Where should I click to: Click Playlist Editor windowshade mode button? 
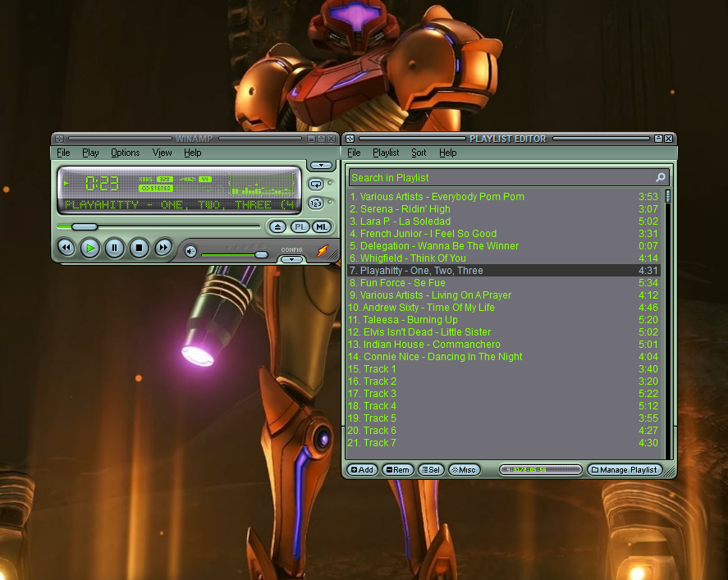click(x=658, y=139)
